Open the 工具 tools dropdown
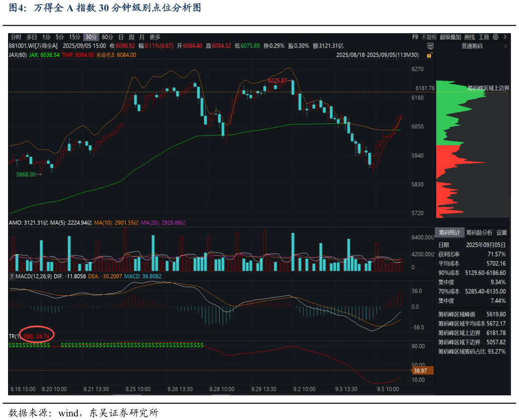519x420 pixels. [x=483, y=37]
